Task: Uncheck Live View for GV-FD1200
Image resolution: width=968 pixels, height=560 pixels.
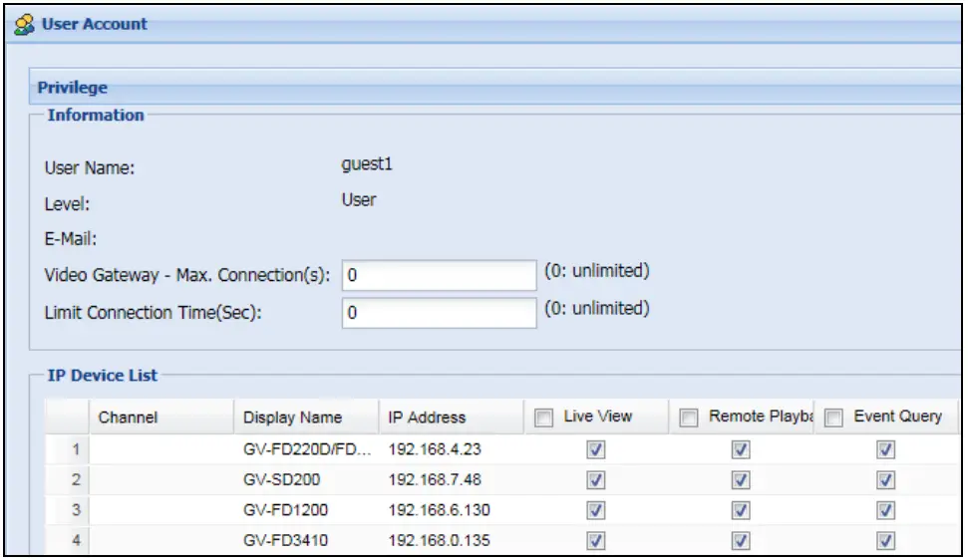Action: pos(596,510)
